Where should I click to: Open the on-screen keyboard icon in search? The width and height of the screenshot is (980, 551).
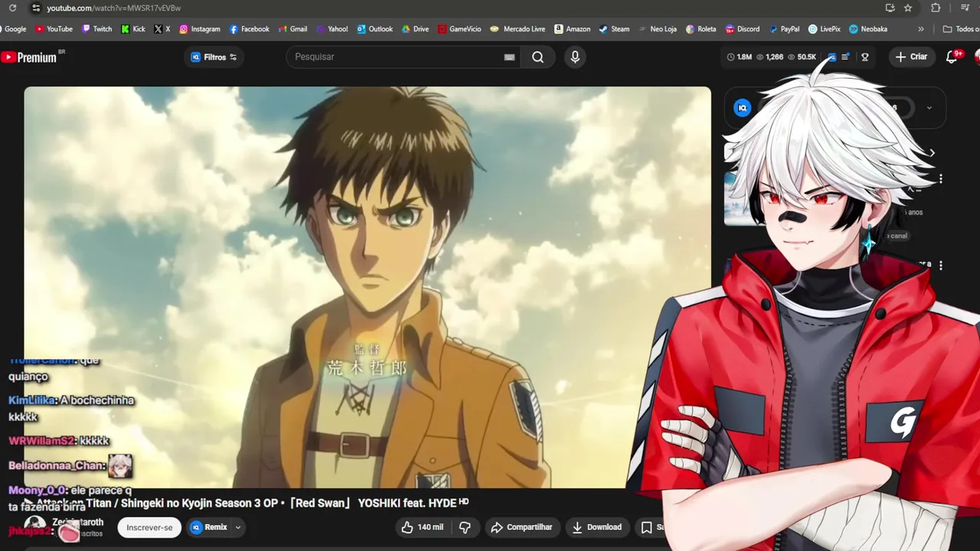pyautogui.click(x=509, y=57)
